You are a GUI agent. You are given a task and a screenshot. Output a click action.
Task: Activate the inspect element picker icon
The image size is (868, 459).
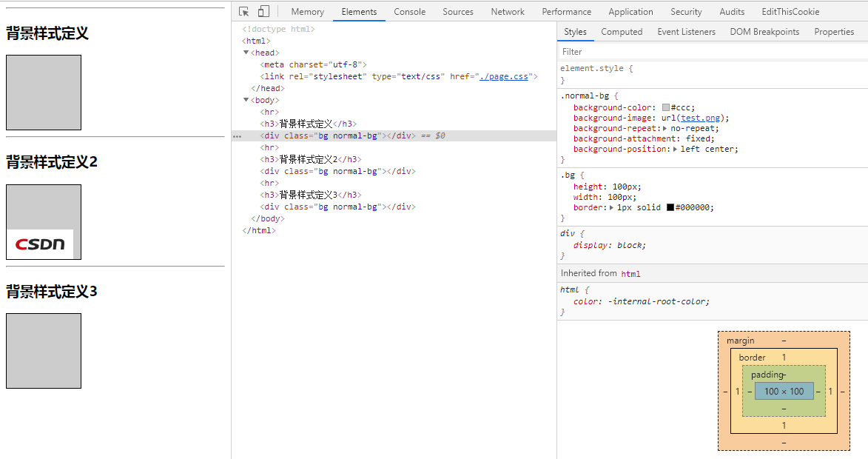[x=244, y=12]
